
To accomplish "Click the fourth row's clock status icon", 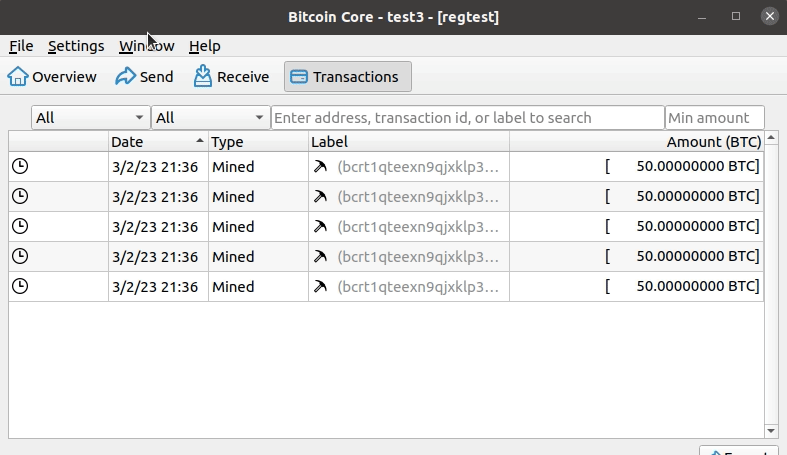I will click(x=20, y=256).
